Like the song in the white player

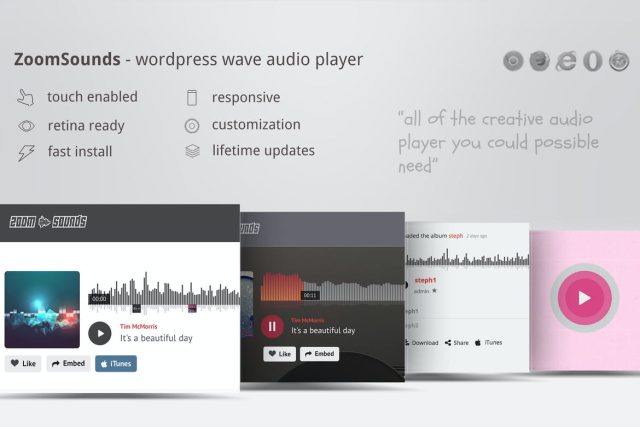(23, 364)
